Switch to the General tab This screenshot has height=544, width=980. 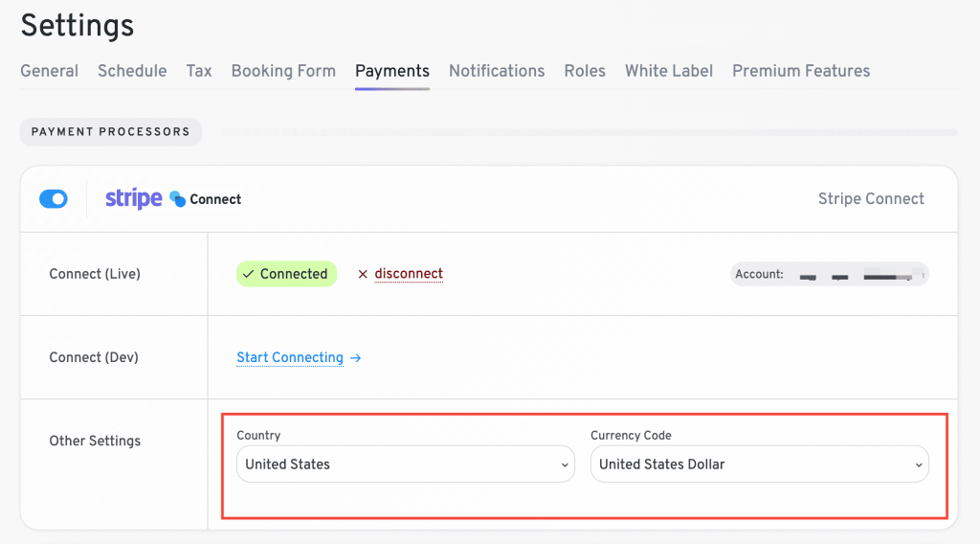pyautogui.click(x=50, y=71)
